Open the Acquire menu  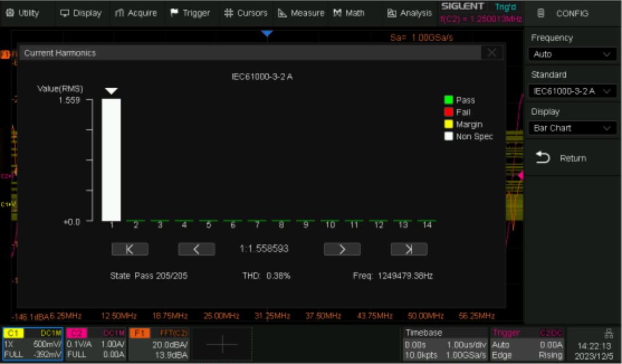coord(136,13)
